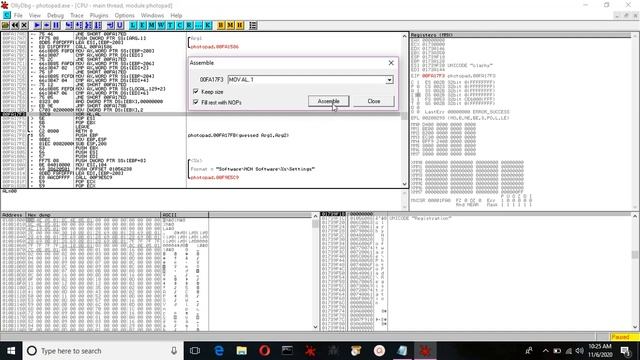Open File Explorer from taskbar
Image resolution: width=640 pixels, height=360 pixels.
point(242,351)
